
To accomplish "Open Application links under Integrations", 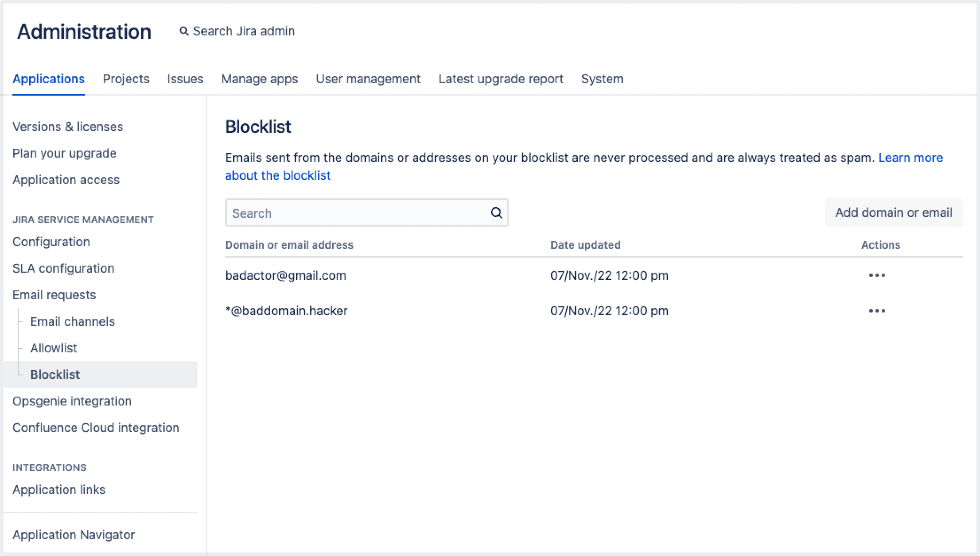I will 59,490.
